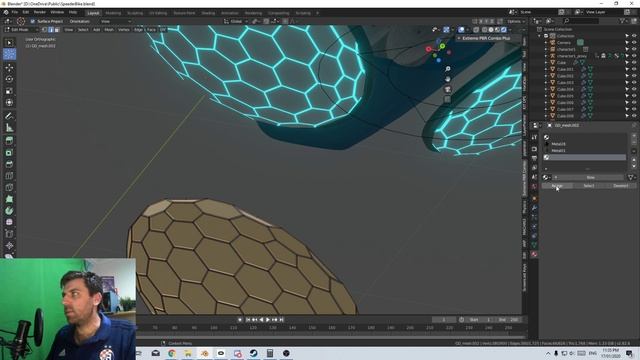This screenshot has height=360, width=640.
Task: Open the Edit Mode dropdown
Action: click(x=21, y=30)
